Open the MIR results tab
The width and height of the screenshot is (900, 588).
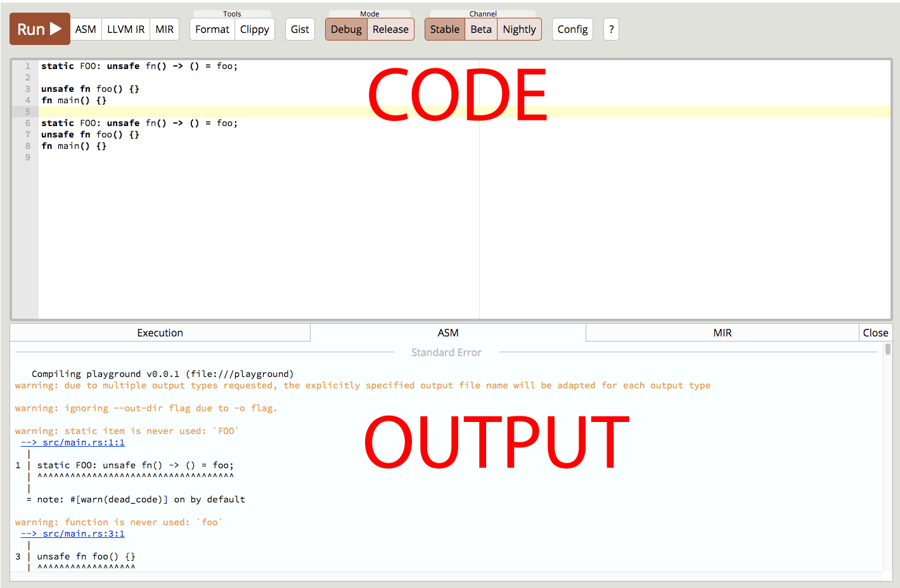pyautogui.click(x=722, y=332)
